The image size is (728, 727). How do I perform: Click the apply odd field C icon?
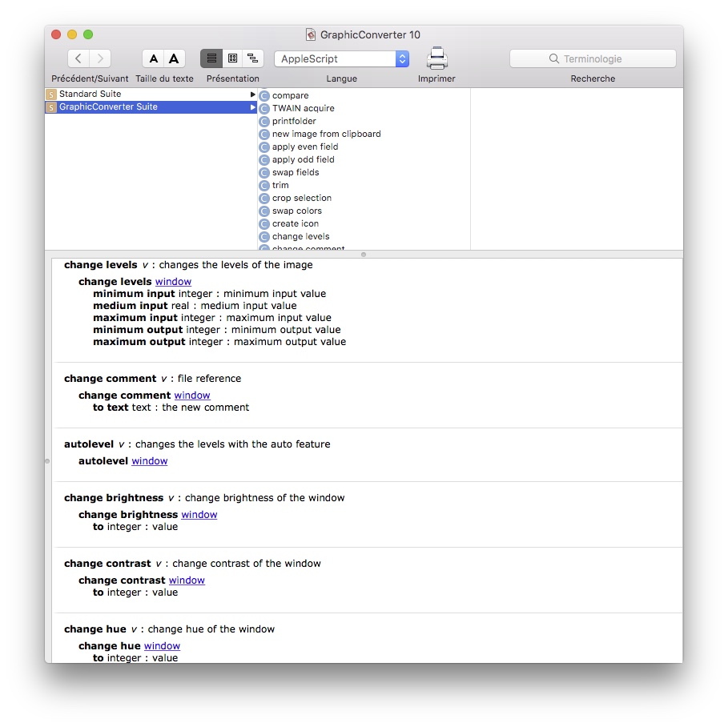264,160
